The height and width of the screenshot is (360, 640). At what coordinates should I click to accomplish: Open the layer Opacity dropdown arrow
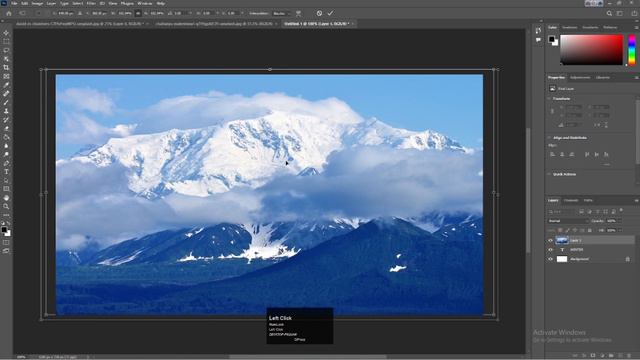point(620,221)
